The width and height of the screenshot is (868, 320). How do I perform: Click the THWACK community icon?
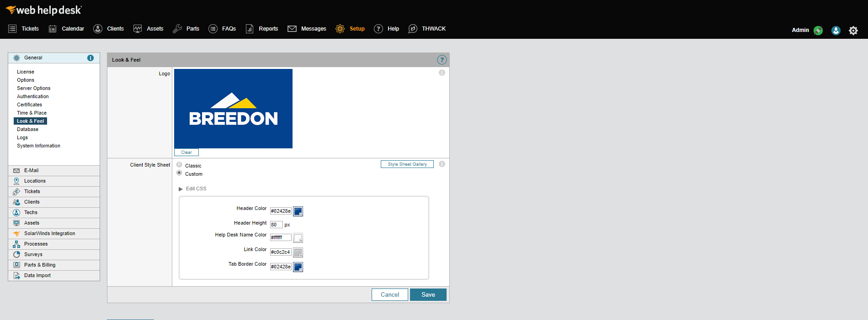413,29
